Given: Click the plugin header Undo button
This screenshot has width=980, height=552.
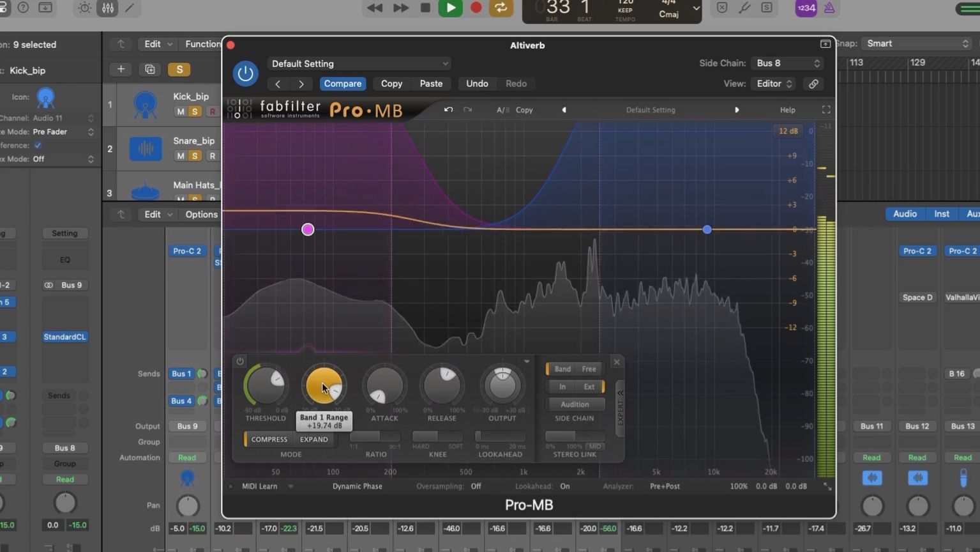Looking at the screenshot, I should 477,84.
